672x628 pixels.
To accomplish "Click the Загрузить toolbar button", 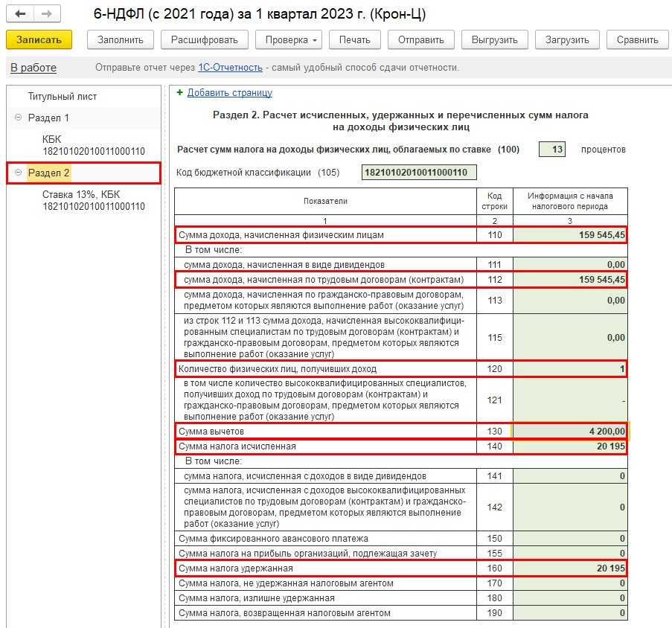I will pyautogui.click(x=566, y=39).
